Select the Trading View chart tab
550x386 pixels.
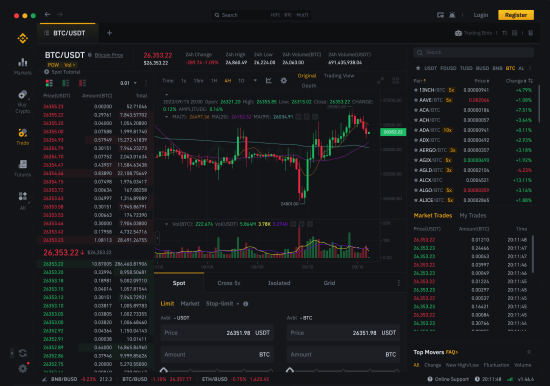click(x=339, y=76)
